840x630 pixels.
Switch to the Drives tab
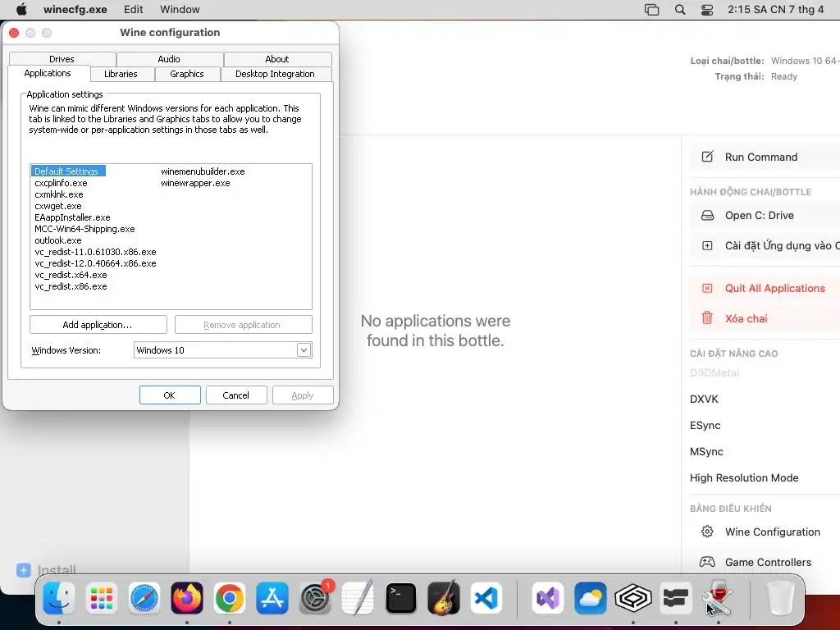(62, 59)
